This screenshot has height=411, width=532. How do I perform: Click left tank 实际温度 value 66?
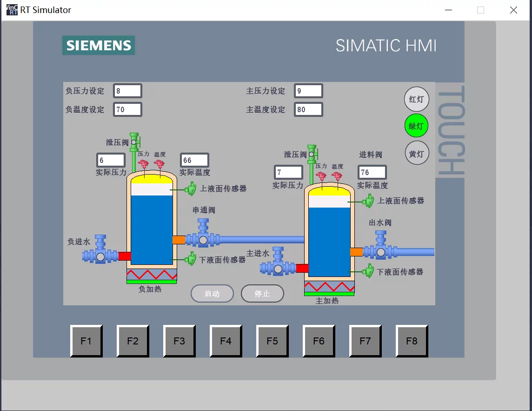click(194, 160)
